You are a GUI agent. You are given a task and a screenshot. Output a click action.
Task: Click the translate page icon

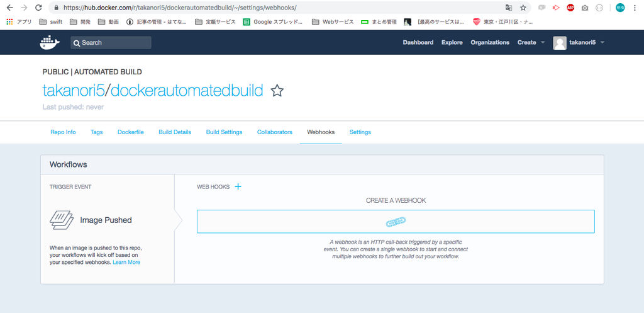tap(508, 8)
